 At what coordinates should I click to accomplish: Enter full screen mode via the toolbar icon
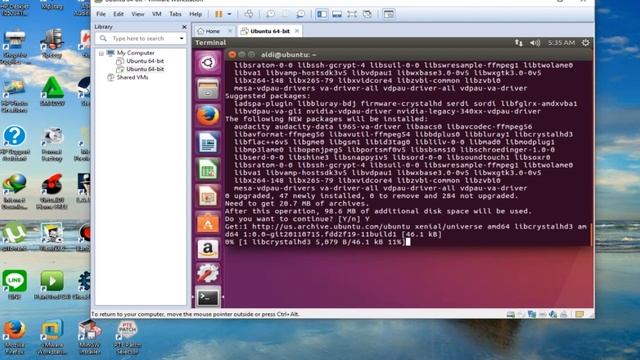352,14
